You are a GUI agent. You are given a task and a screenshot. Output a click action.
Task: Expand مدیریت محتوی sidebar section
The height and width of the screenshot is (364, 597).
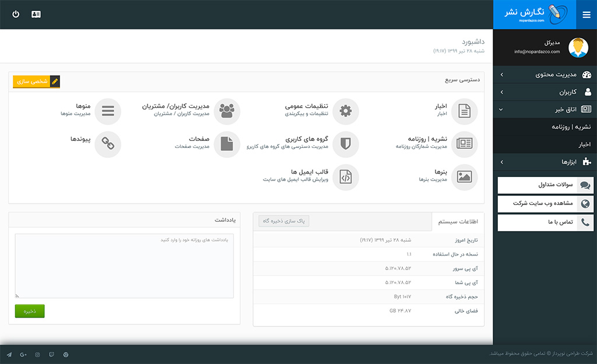tap(545, 75)
